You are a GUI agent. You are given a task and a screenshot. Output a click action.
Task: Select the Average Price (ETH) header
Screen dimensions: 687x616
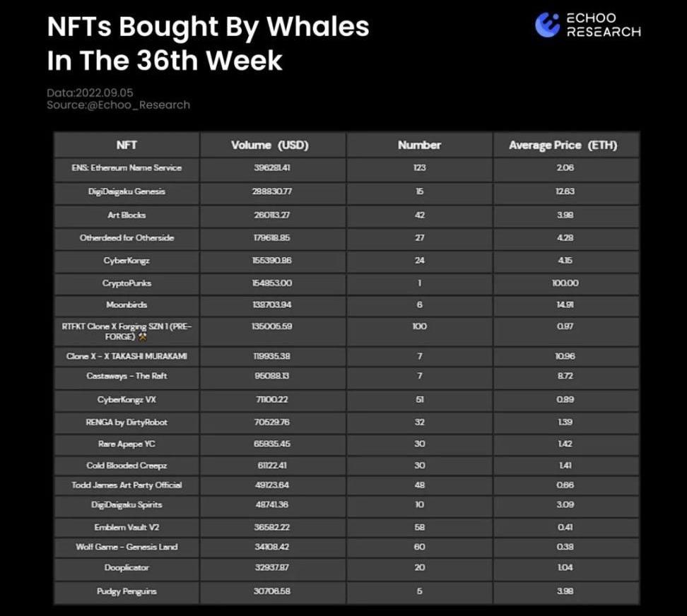[x=563, y=146]
